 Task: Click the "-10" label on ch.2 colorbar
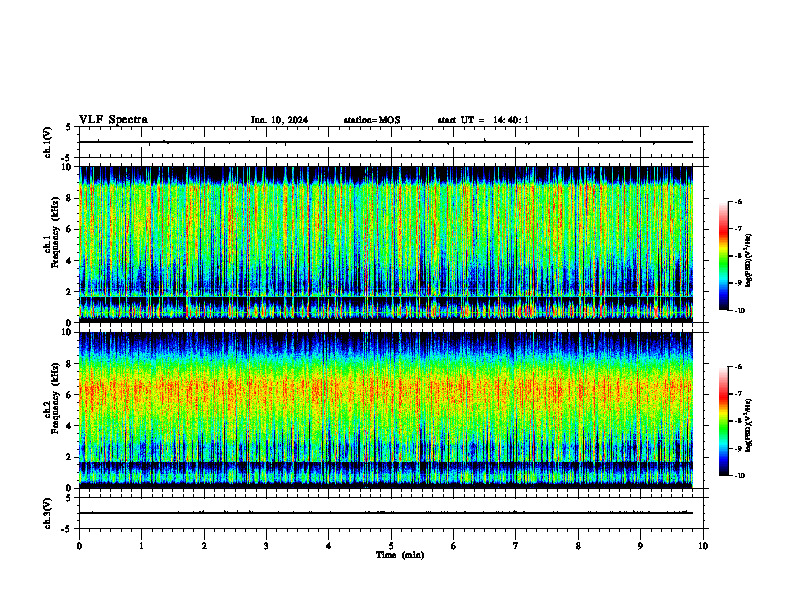tap(739, 476)
